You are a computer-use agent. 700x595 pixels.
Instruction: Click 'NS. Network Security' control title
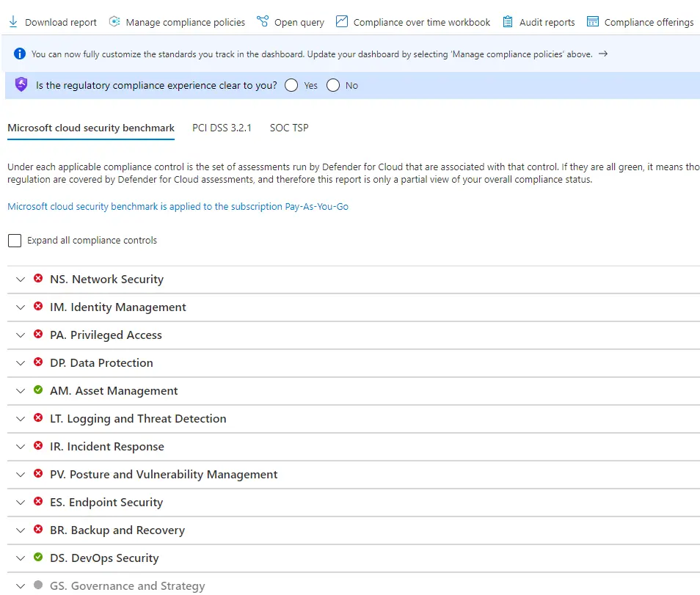tap(106, 280)
